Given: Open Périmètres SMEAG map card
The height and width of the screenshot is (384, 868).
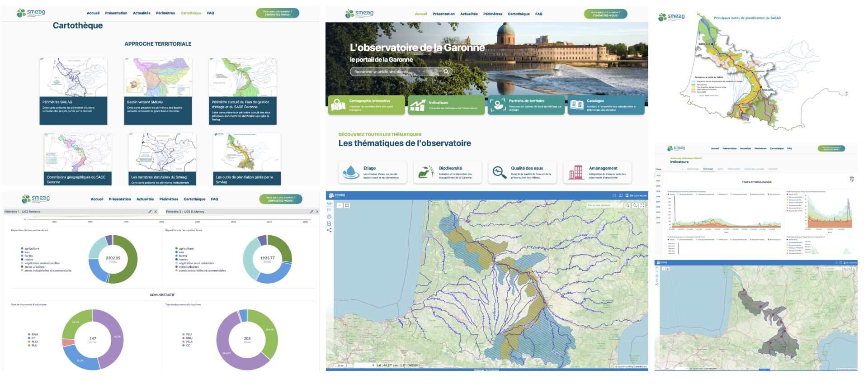Looking at the screenshot, I should click(x=73, y=91).
